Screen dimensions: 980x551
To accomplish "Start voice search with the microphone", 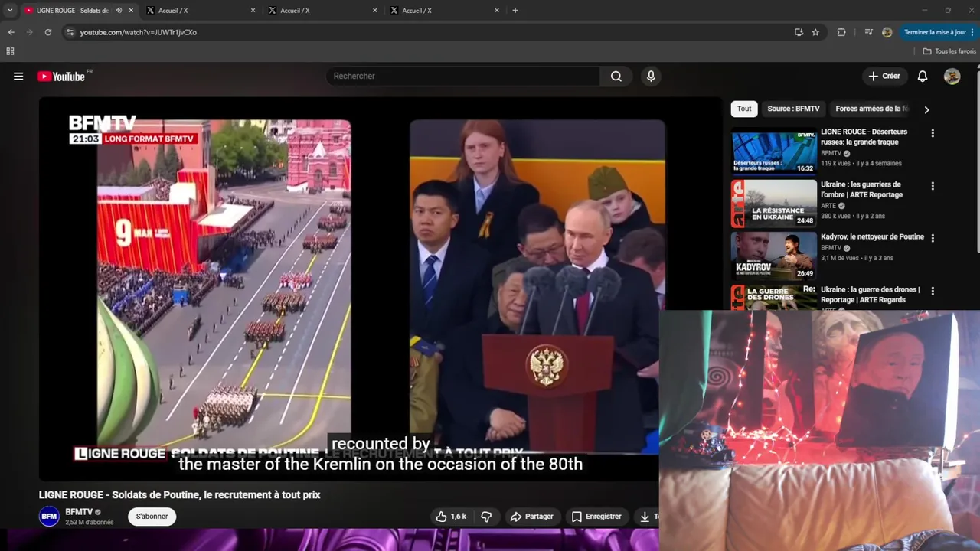I will coord(651,77).
